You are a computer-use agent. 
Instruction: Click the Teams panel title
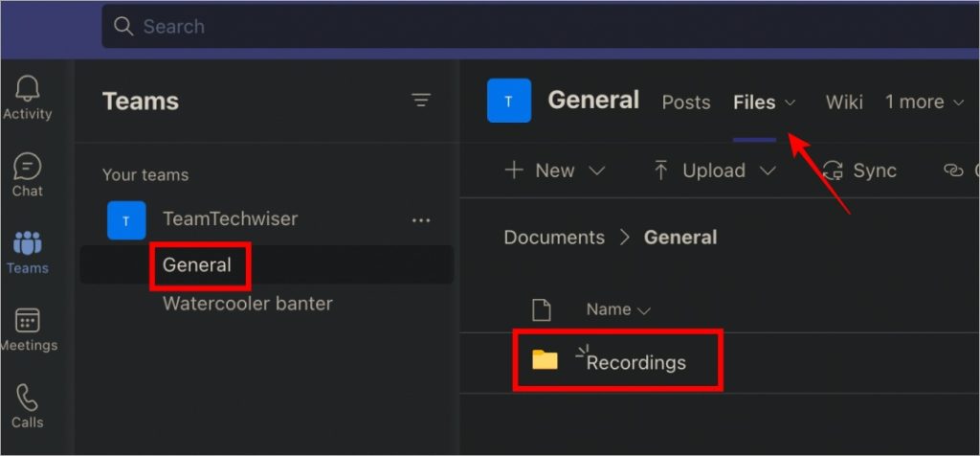click(141, 102)
